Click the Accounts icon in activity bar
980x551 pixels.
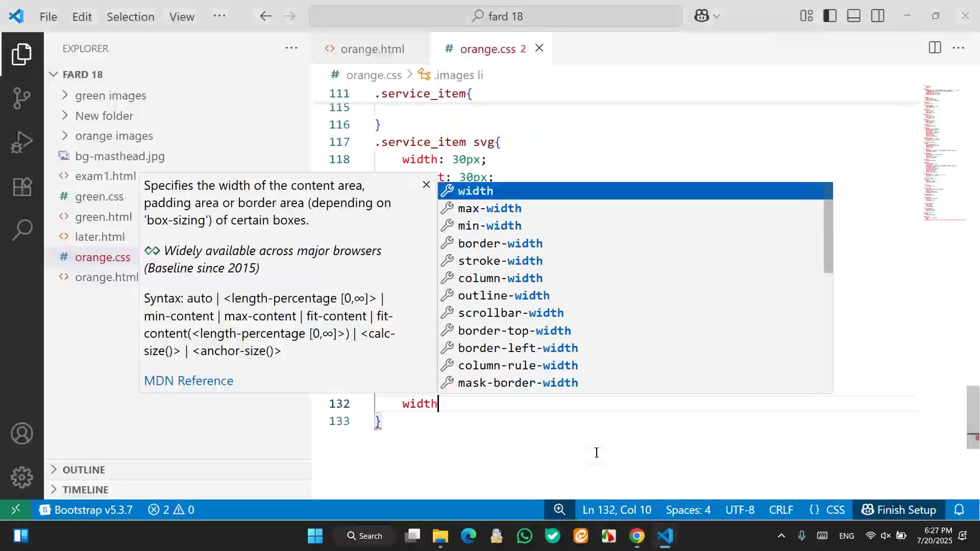(21, 434)
